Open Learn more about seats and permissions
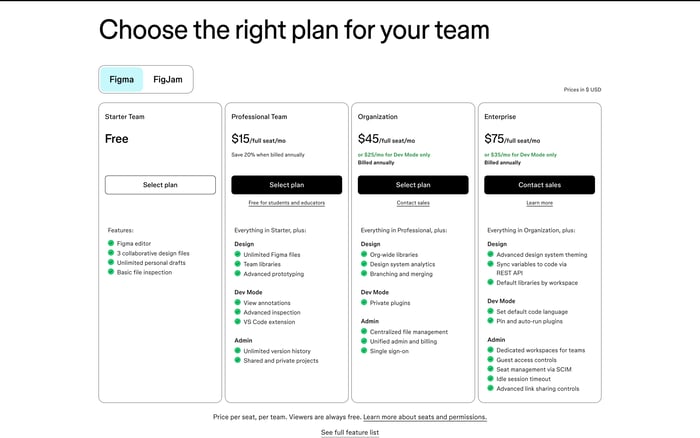 coord(425,417)
